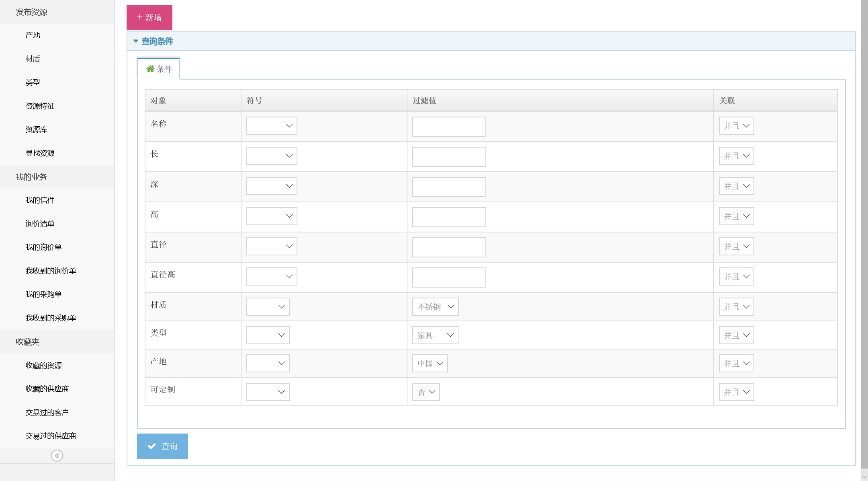The image size is (868, 481).
Task: Click the 过滤值 input for 直径
Action: point(449,247)
